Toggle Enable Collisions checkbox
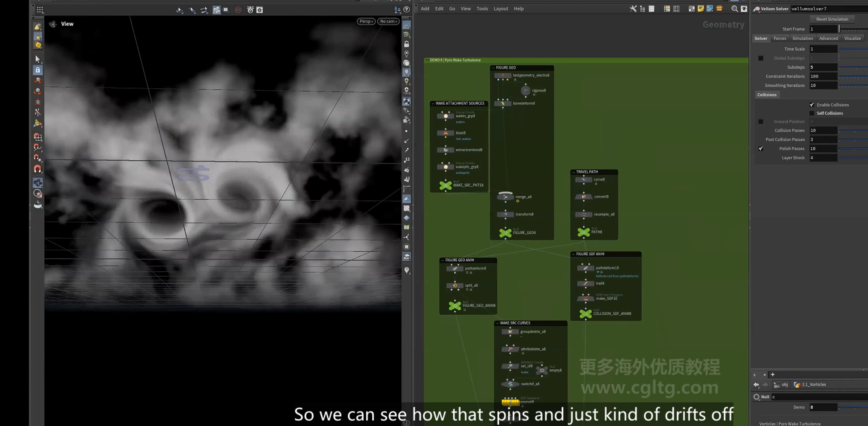The width and height of the screenshot is (868, 426). tap(812, 105)
